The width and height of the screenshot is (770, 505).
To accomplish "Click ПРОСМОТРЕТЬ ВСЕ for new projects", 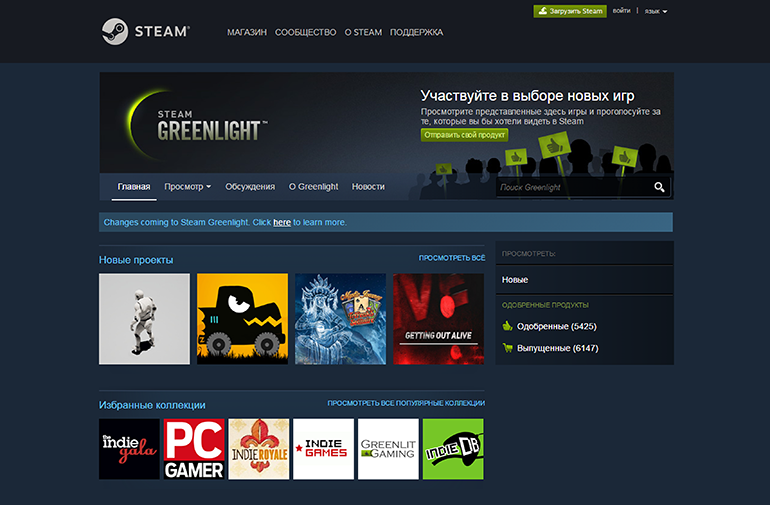I will (x=452, y=258).
